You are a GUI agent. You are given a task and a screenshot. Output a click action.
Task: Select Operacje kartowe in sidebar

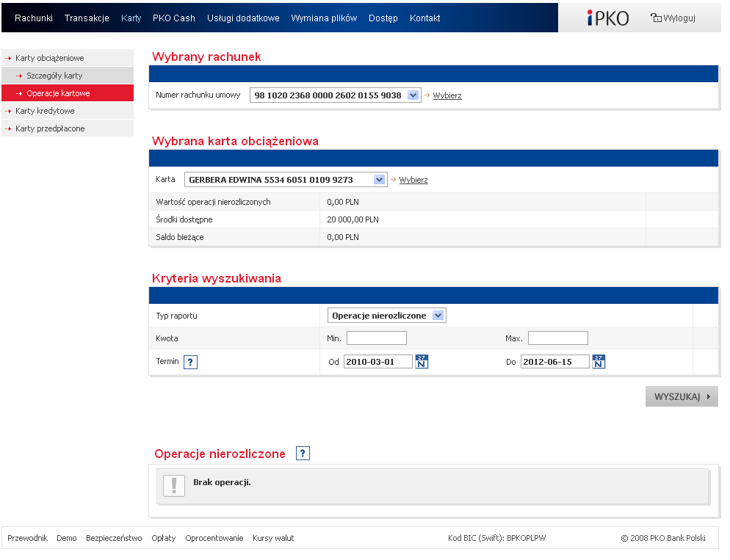point(68,93)
